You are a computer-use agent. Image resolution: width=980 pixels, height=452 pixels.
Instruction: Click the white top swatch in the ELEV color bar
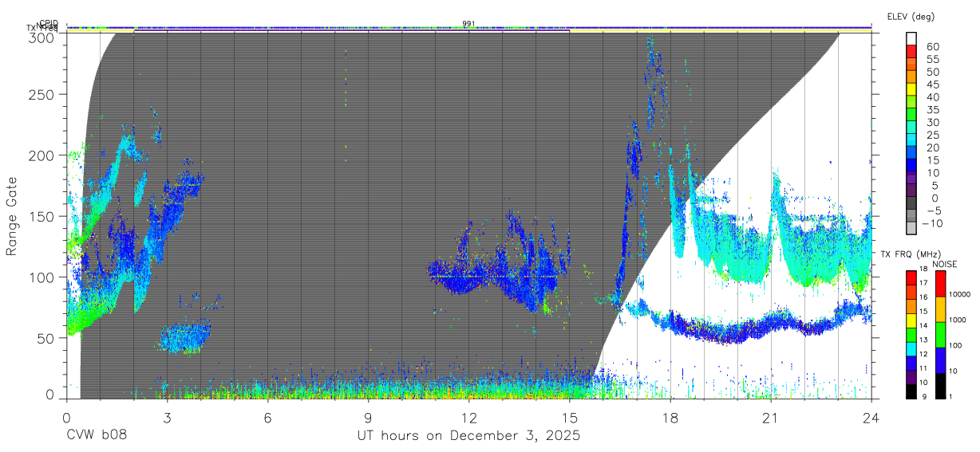pyautogui.click(x=911, y=39)
